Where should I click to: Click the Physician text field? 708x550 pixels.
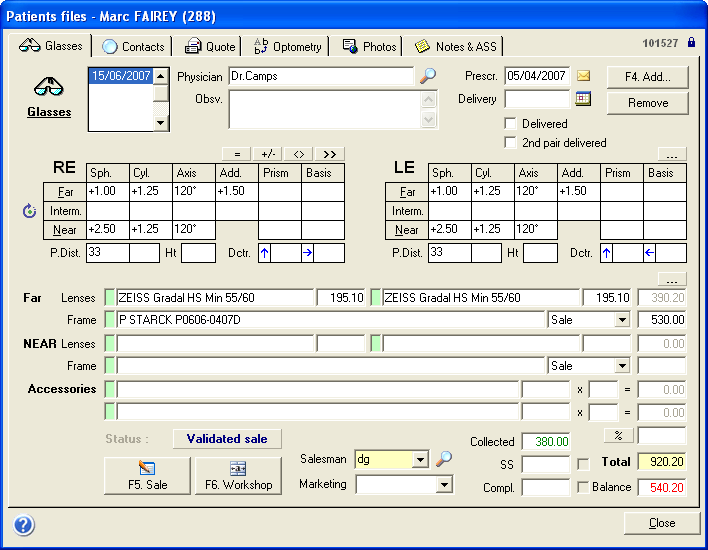point(319,76)
